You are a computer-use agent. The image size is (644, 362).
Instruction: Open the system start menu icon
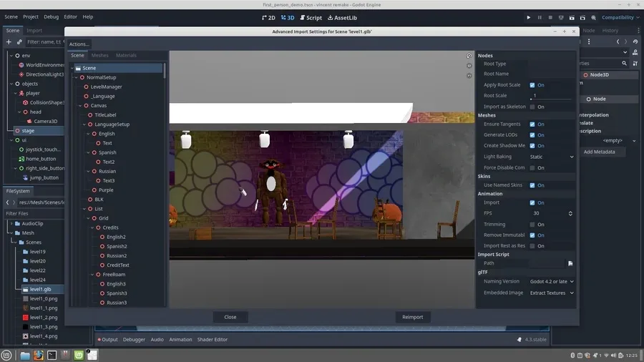(6, 355)
